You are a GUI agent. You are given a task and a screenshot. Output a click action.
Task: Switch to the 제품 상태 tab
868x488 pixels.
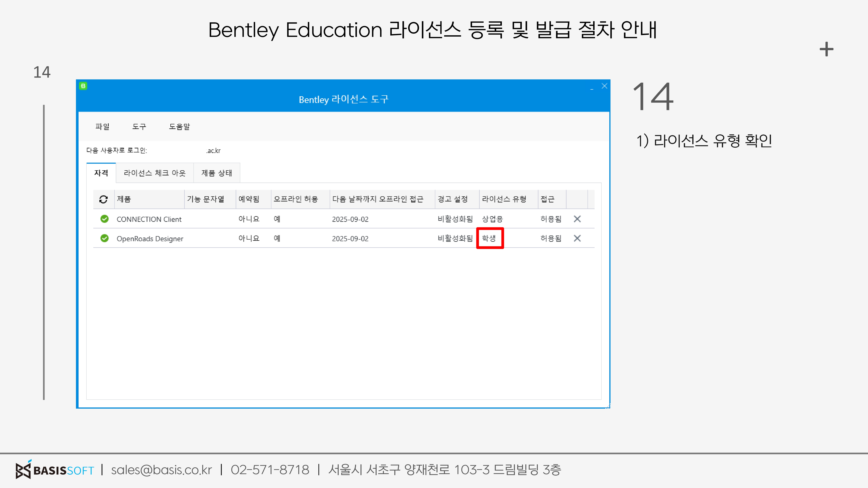point(217,173)
